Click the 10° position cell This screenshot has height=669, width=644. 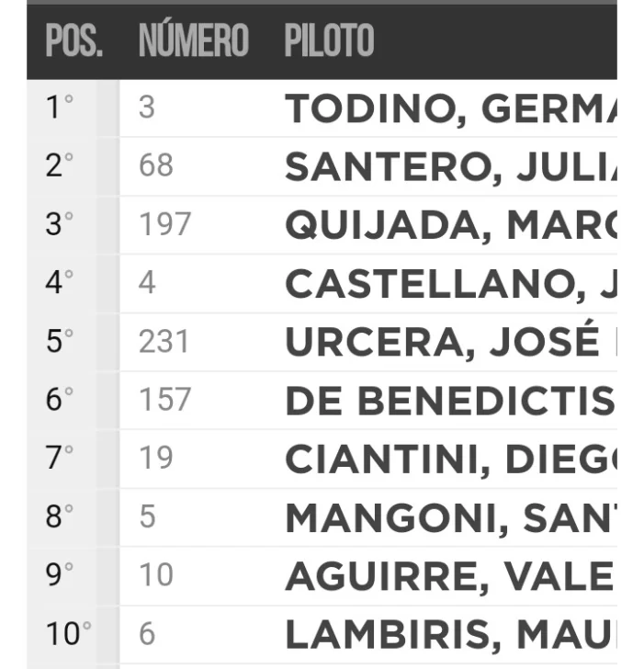point(68,634)
